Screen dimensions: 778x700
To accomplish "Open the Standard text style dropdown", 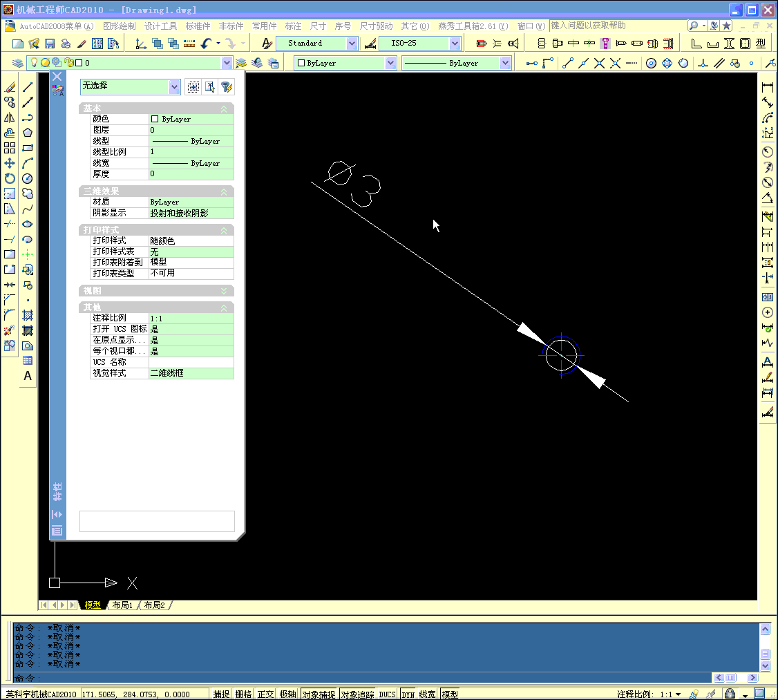I will 352,44.
